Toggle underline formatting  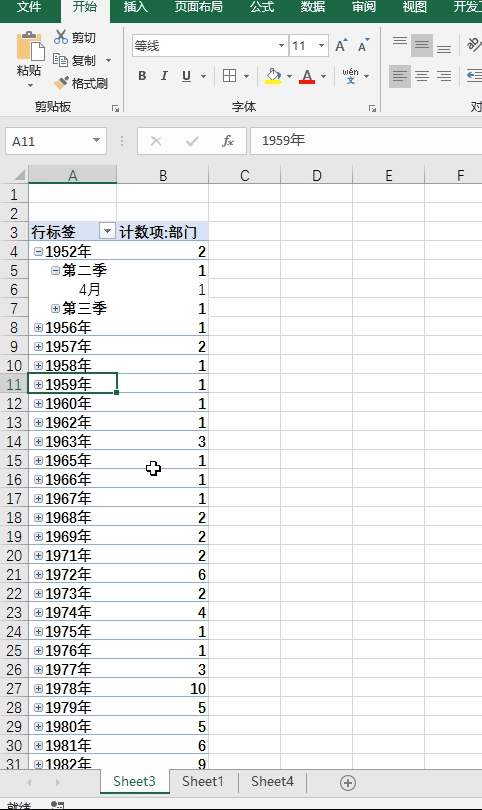pos(186,76)
